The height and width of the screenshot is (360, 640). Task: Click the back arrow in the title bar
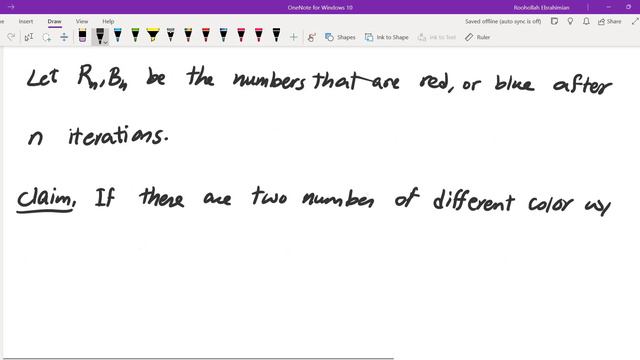point(11,7)
